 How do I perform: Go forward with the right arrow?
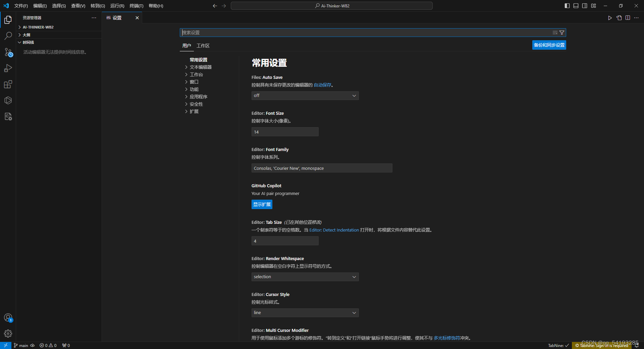[224, 6]
